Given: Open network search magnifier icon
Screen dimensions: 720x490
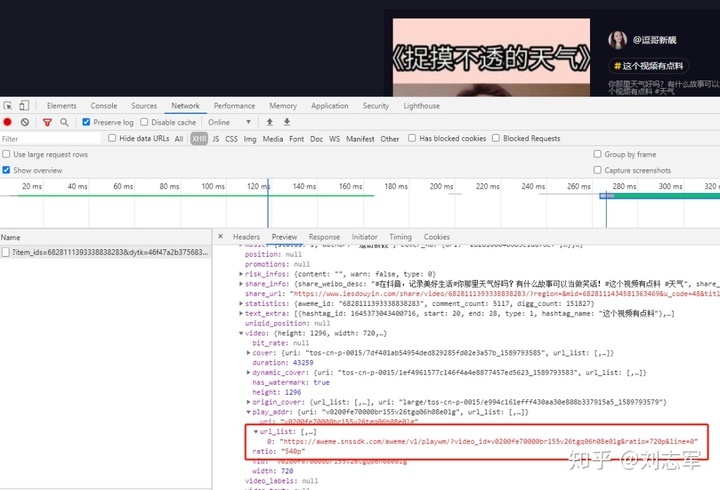Looking at the screenshot, I should pyautogui.click(x=64, y=122).
